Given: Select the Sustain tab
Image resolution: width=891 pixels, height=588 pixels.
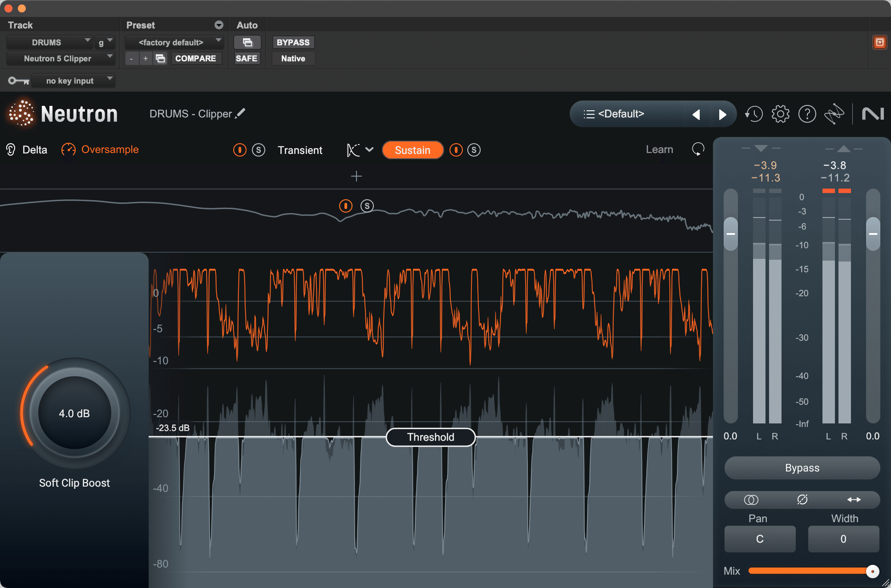Looking at the screenshot, I should tap(412, 150).
